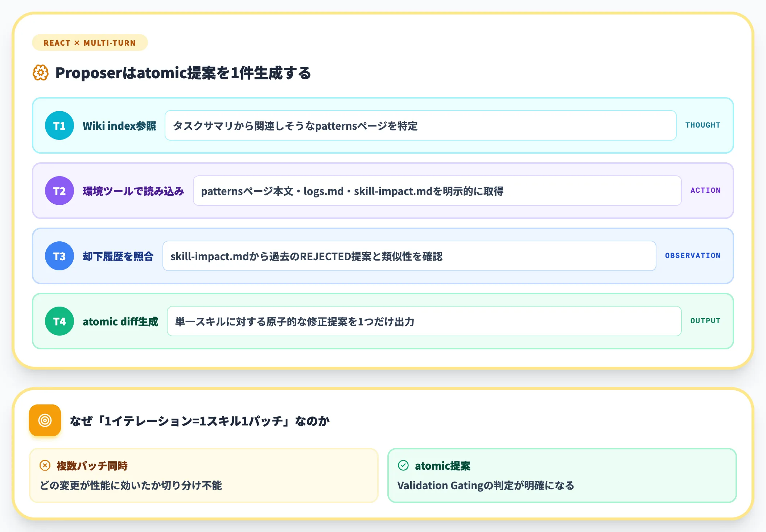Click the green check icon beside atomic提案
Screen dimensions: 766x532
(x=403, y=465)
